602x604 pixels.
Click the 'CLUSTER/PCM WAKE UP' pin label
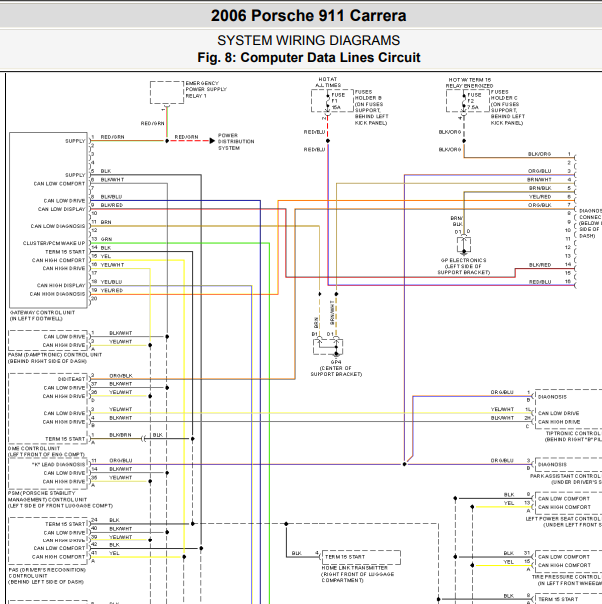pyautogui.click(x=54, y=243)
